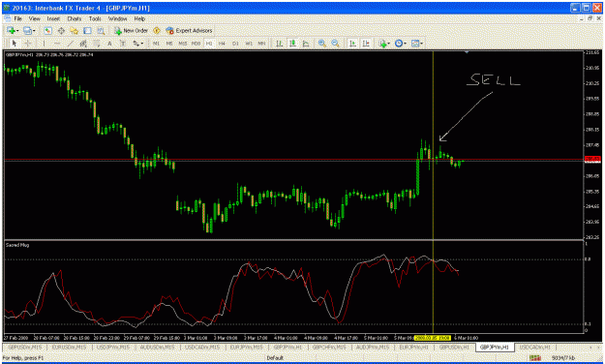Image resolution: width=605 pixels, height=364 pixels.
Task: Switch to the AUDJPYm,M15 chart tab
Action: tap(373, 348)
